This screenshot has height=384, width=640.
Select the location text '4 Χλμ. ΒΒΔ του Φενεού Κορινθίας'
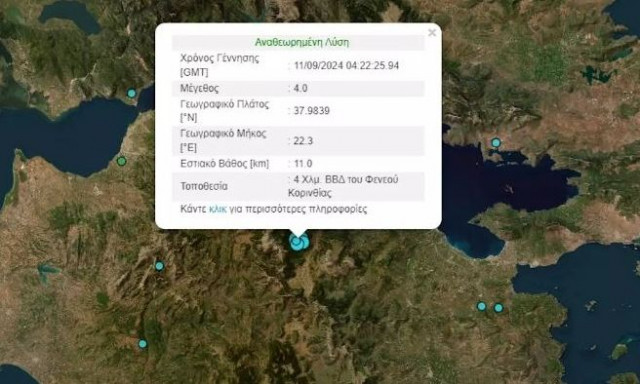343,186
